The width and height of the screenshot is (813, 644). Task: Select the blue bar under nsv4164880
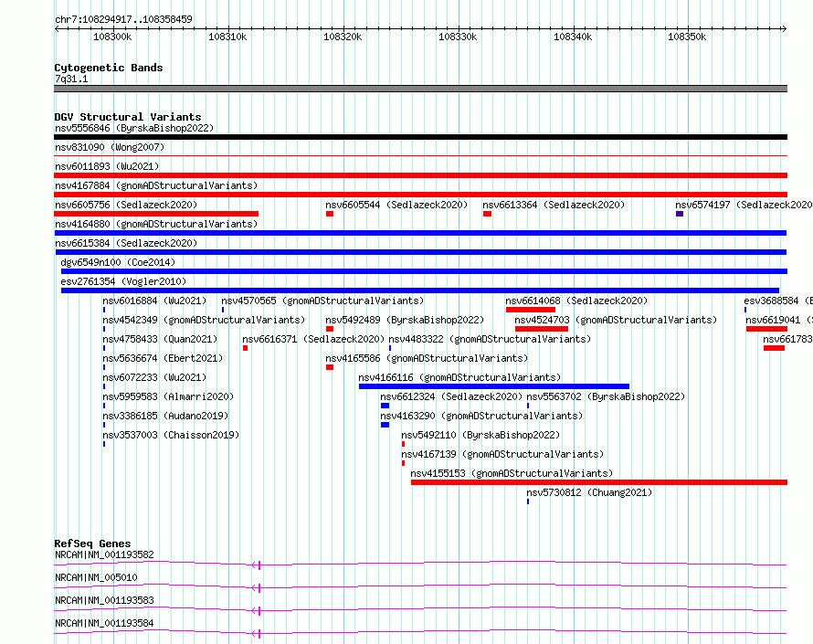(420, 233)
